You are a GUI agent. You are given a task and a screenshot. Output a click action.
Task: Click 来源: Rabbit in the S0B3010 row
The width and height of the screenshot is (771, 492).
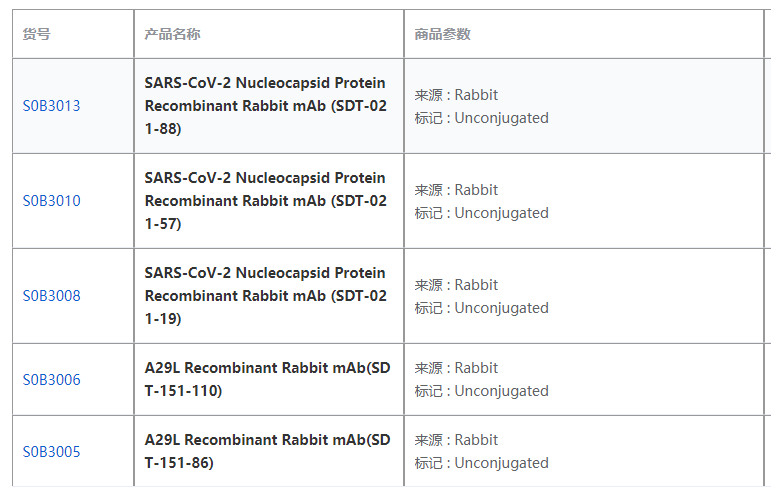coord(457,190)
